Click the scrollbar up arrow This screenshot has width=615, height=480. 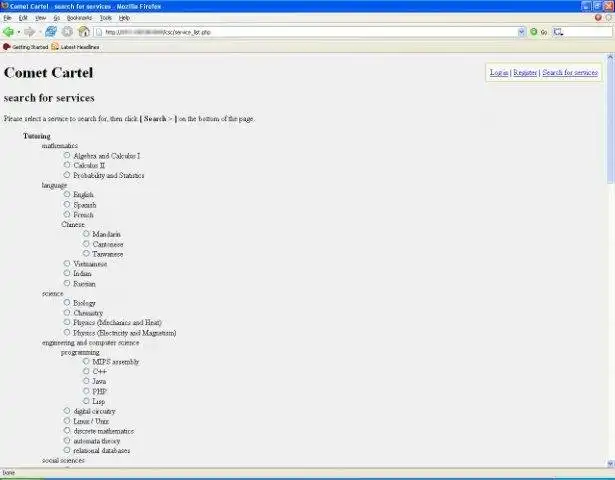coord(610,57)
